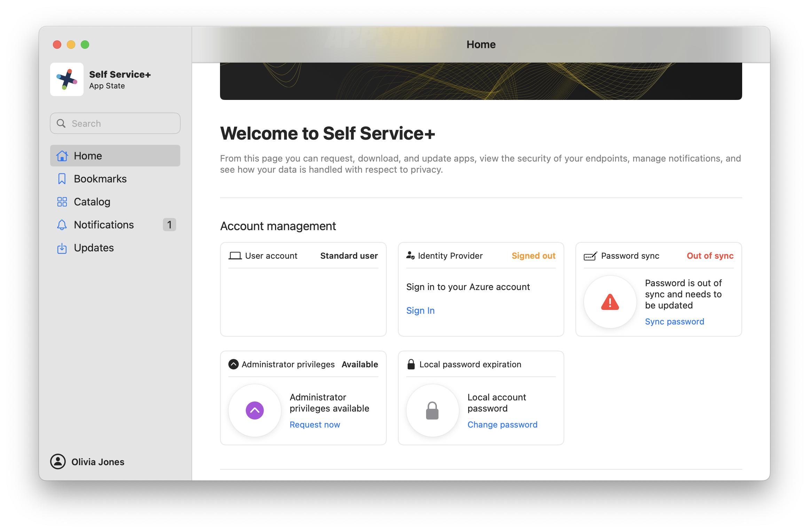This screenshot has height=532, width=809.
Task: Click the Change password link
Action: 502,425
